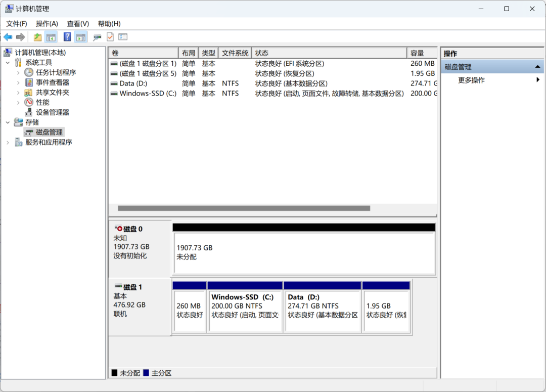Select the 260 MB partition block

coord(190,307)
